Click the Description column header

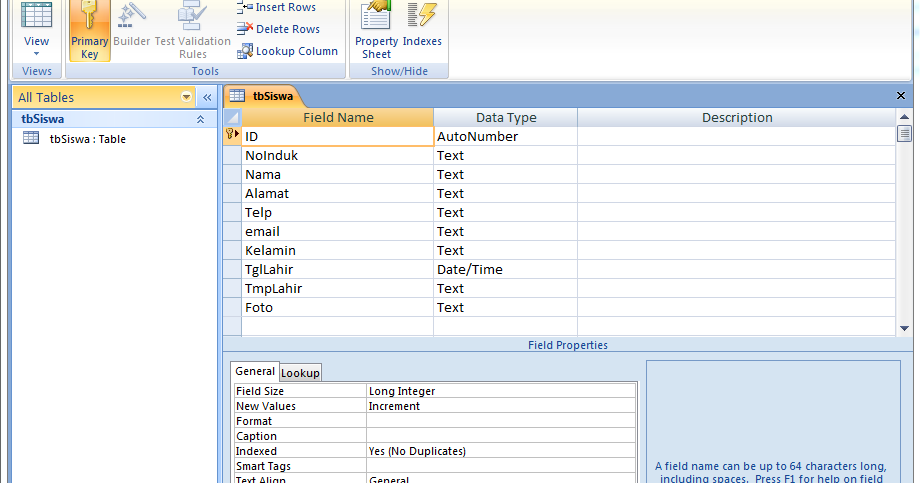coord(737,117)
